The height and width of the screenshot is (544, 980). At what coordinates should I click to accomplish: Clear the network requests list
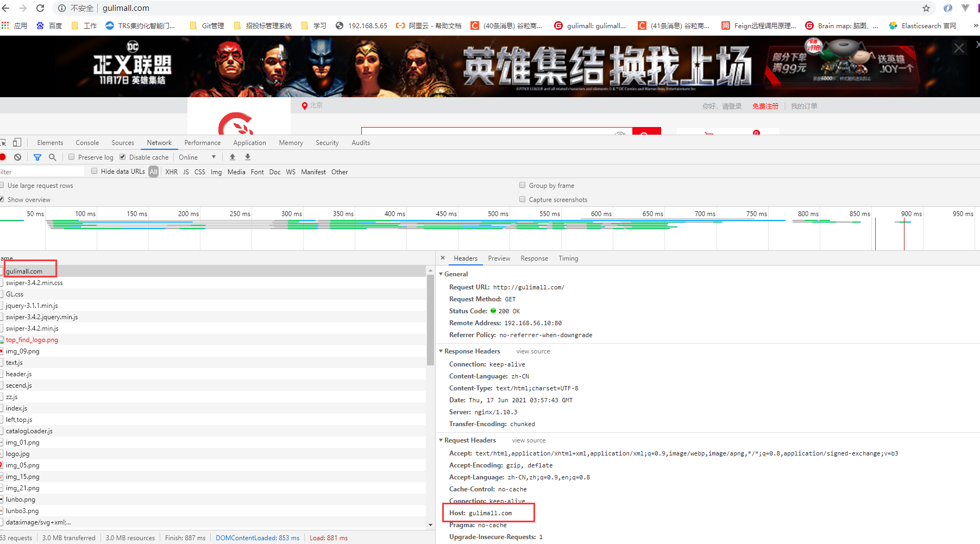click(18, 157)
